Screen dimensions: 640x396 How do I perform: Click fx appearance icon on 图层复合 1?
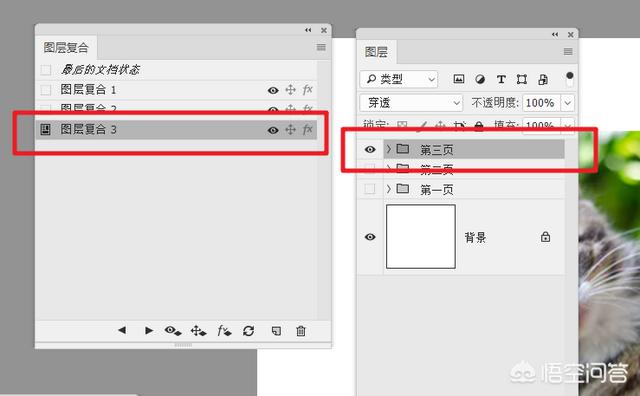[x=307, y=89]
